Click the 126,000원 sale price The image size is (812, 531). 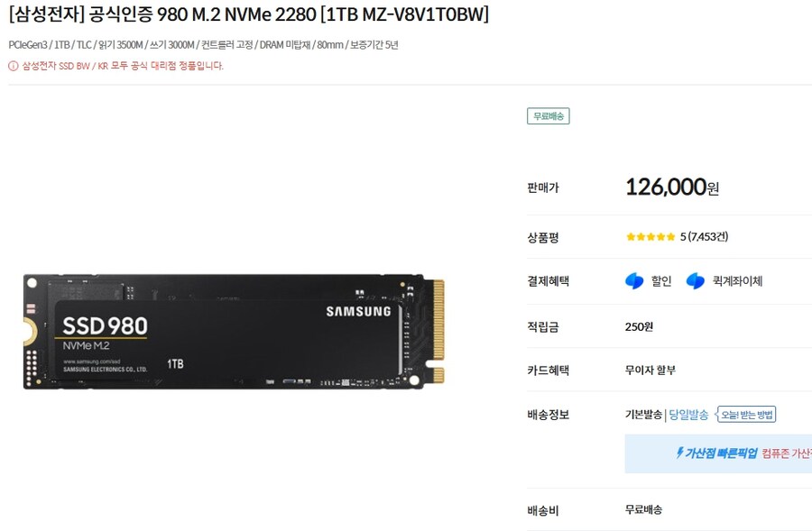pyautogui.click(x=672, y=187)
